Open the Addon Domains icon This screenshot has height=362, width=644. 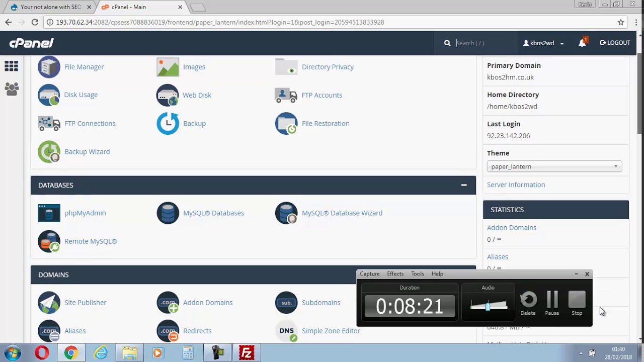coord(168,303)
